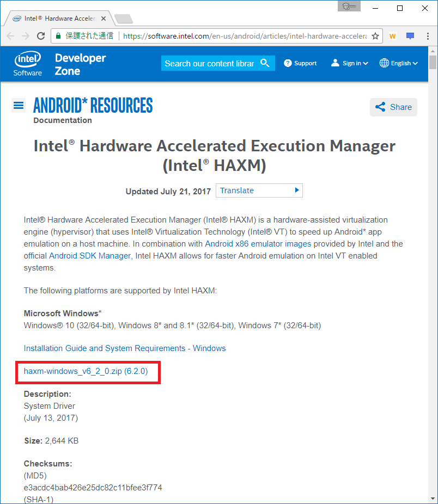Click the Updated July 21, 2017 text
Viewport: 438px width, 504px height.
168,192
